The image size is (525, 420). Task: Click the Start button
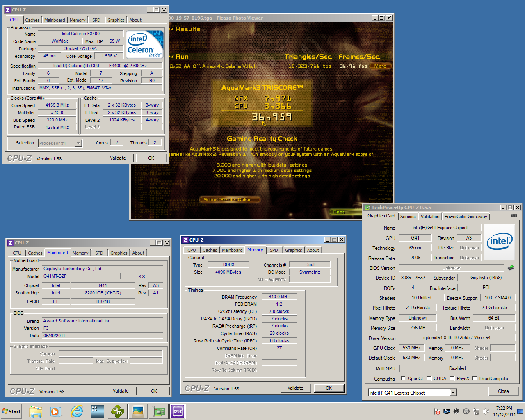pos(11,411)
